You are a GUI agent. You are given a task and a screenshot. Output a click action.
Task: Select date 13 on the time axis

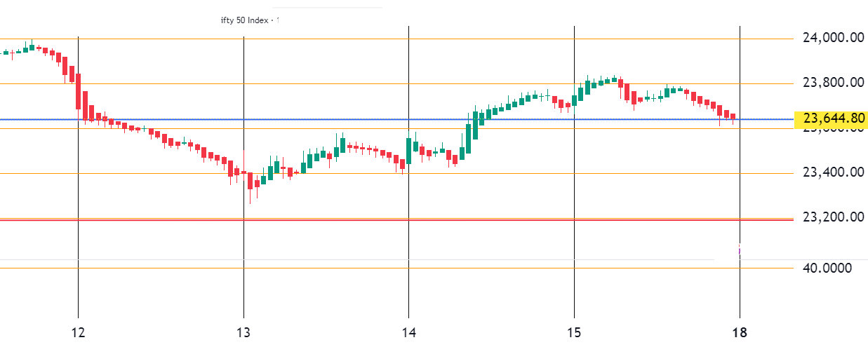(x=243, y=332)
